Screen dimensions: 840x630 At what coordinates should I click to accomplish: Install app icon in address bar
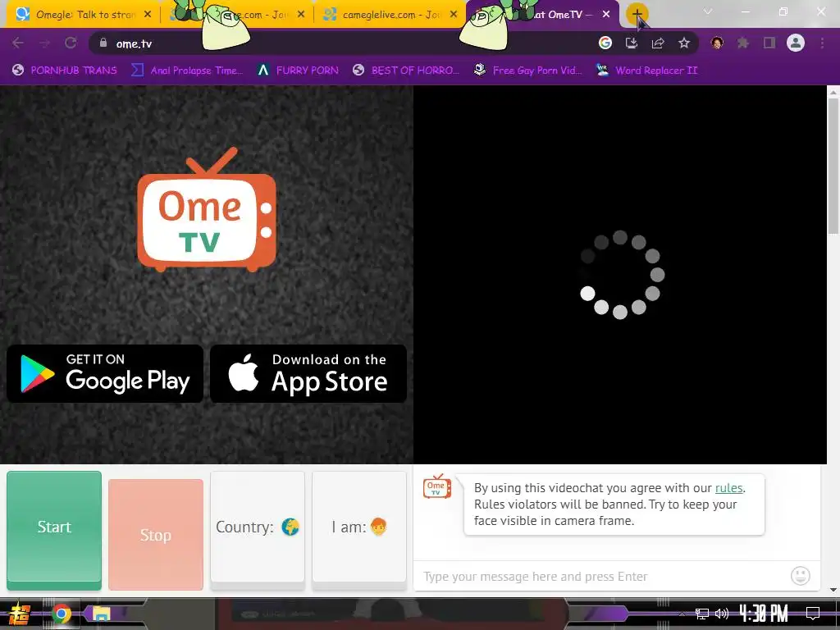coord(632,43)
